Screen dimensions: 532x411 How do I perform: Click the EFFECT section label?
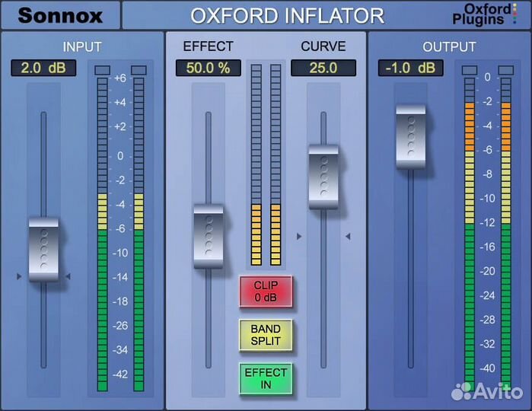(209, 46)
